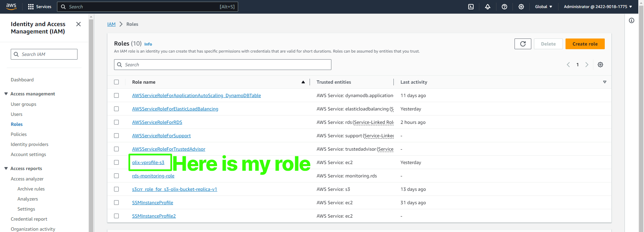Open the AWSServiceRoleForElasticLoadBalancing role
Viewport: 644px width, 232px height.
click(175, 109)
